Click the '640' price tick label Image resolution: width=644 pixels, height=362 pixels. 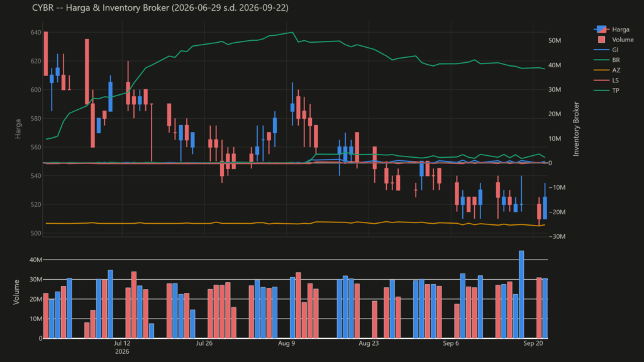point(36,33)
